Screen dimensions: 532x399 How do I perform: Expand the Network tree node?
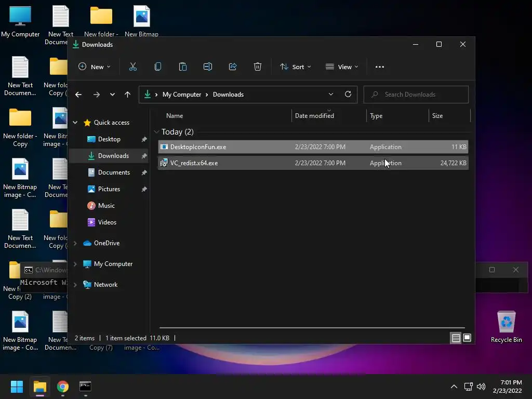coord(75,285)
